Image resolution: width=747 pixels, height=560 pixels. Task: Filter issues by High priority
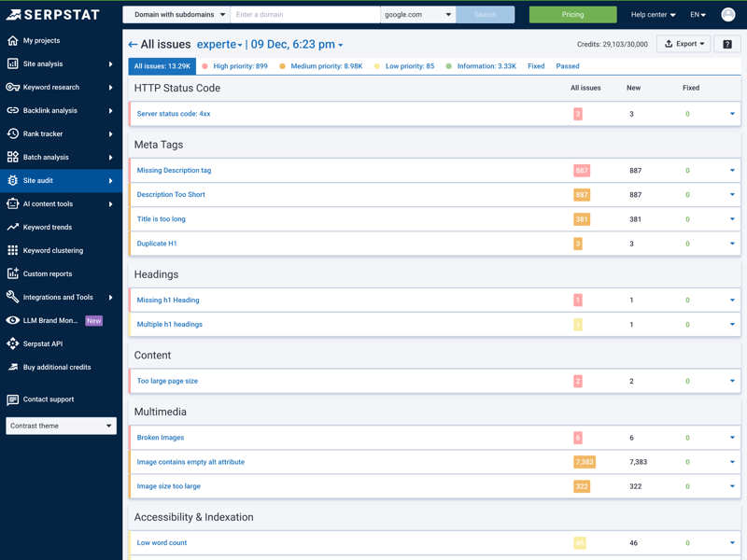click(239, 66)
